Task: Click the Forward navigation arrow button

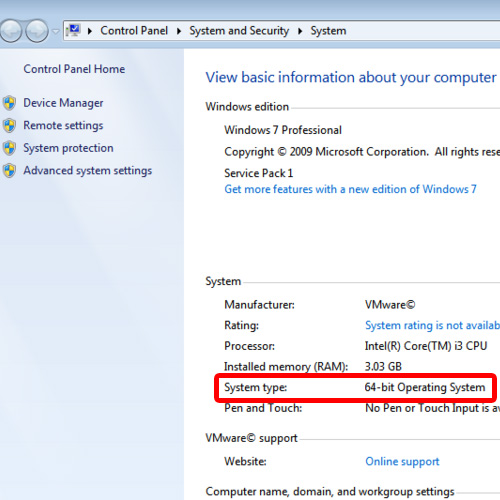Action: pyautogui.click(x=37, y=31)
